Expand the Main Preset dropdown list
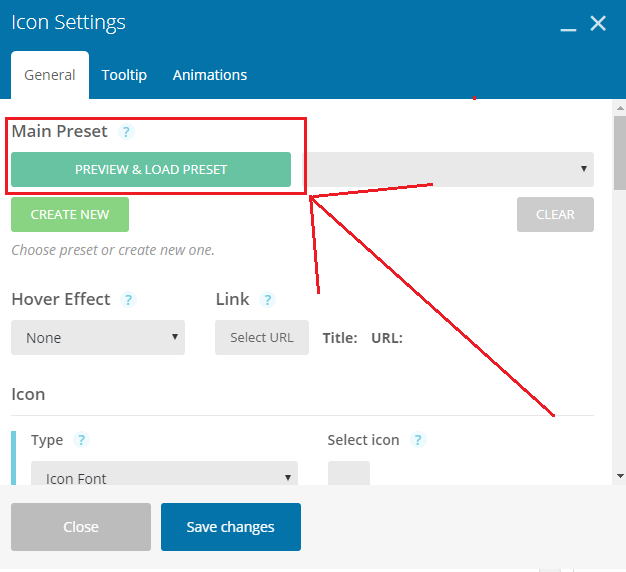626x572 pixels. 450,169
